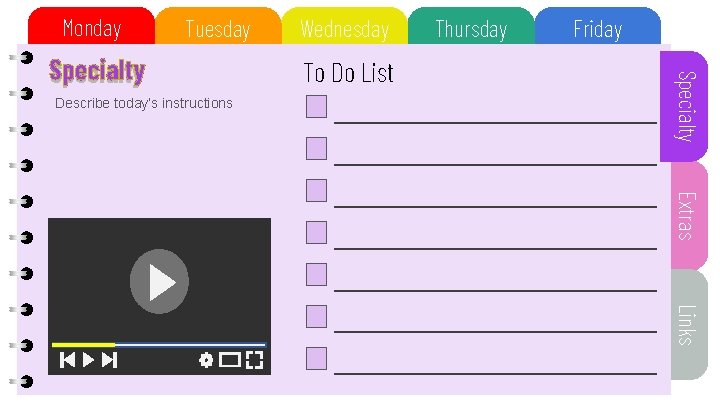
Task: Mark the last To Do List checkbox
Action: (x=316, y=358)
